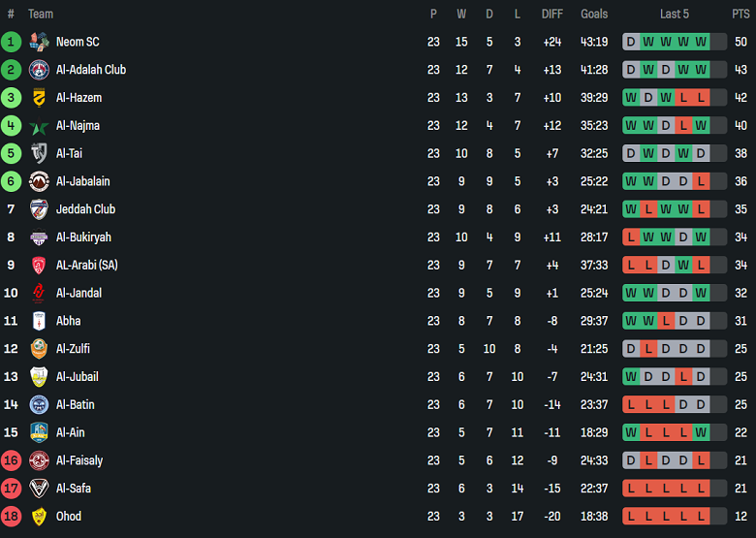
Task: Click the Al-Adalah Club crest icon
Action: (39, 70)
